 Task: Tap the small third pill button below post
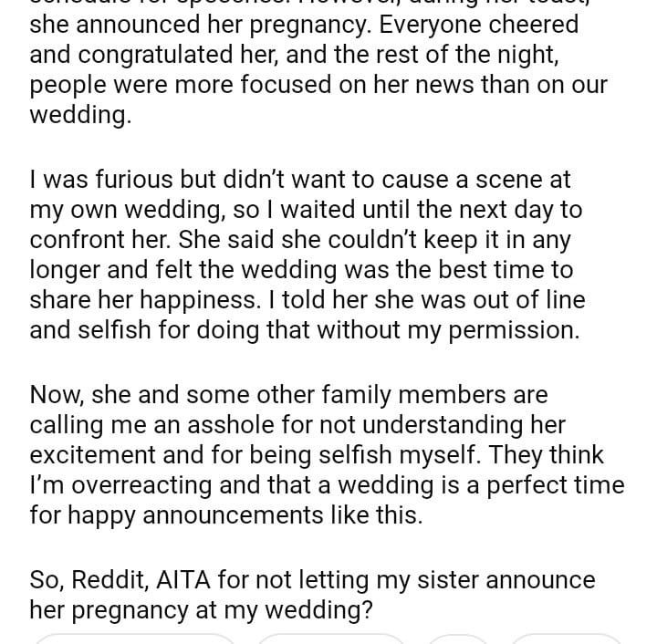click(458, 639)
